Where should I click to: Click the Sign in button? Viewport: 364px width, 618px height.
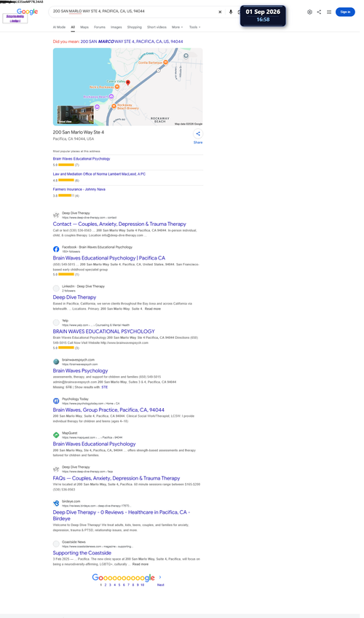pos(345,12)
